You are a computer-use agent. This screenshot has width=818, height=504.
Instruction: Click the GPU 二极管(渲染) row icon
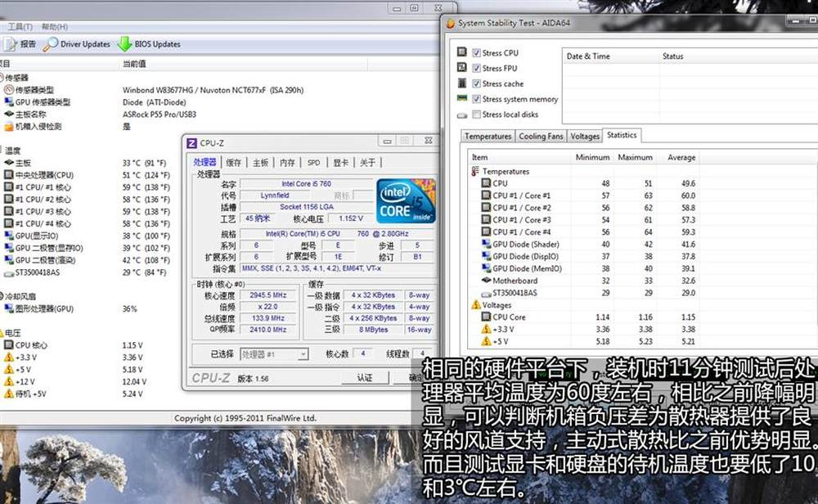[x=9, y=260]
